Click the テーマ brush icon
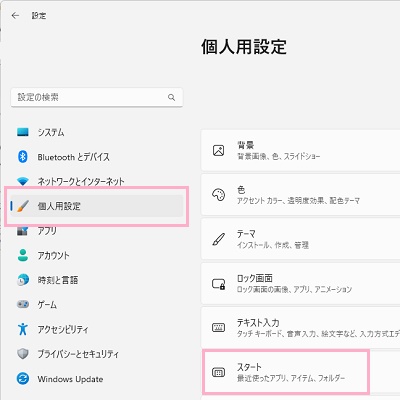 [218, 239]
